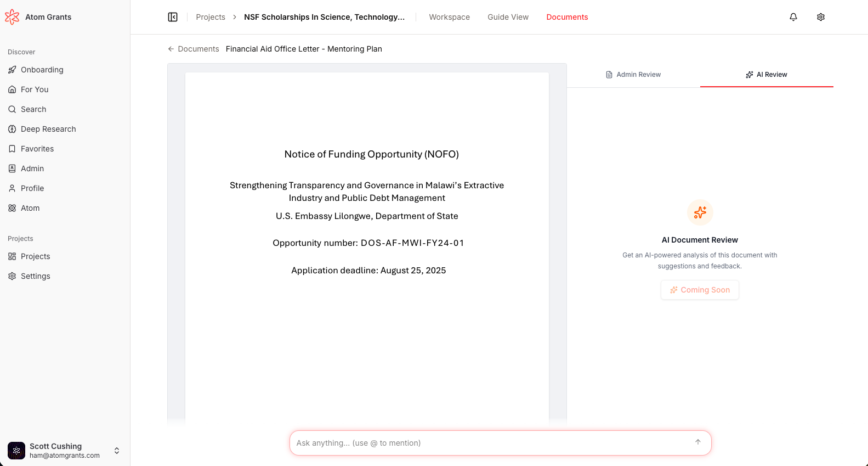
Task: Open Projects in sidebar
Action: 35,256
